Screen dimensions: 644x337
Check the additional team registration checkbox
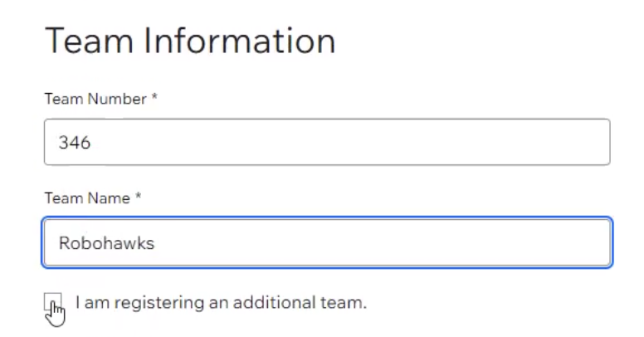(51, 303)
